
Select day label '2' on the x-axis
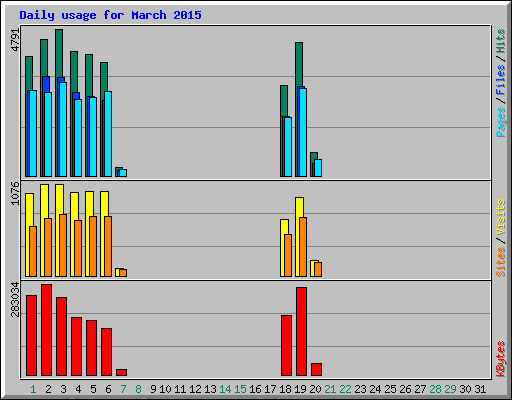[48, 389]
